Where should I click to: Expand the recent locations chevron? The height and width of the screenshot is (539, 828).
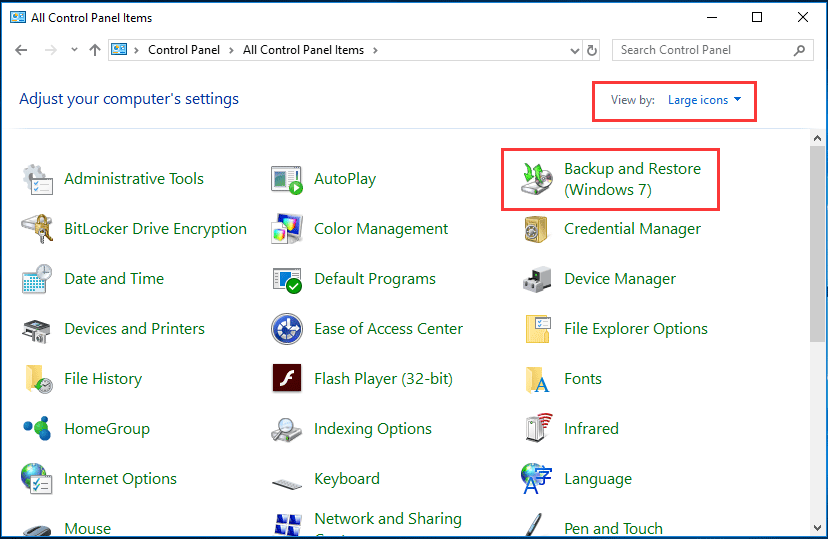coord(74,50)
